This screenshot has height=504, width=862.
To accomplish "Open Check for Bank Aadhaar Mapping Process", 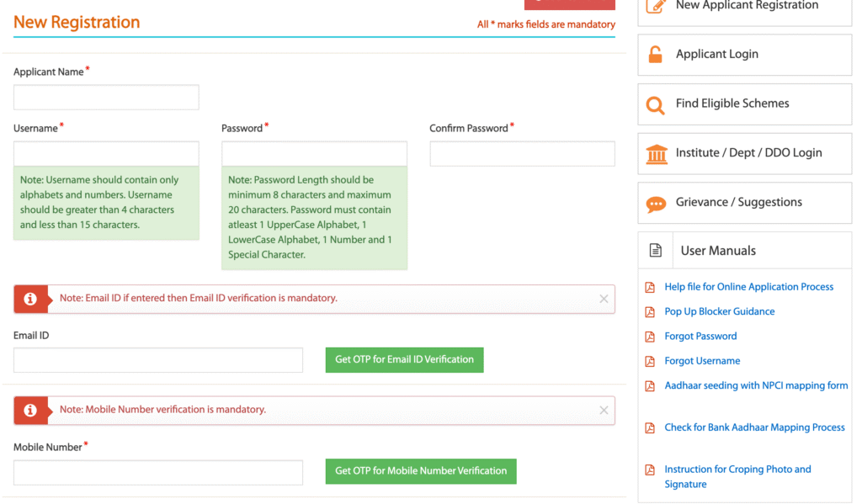I will pyautogui.click(x=754, y=427).
